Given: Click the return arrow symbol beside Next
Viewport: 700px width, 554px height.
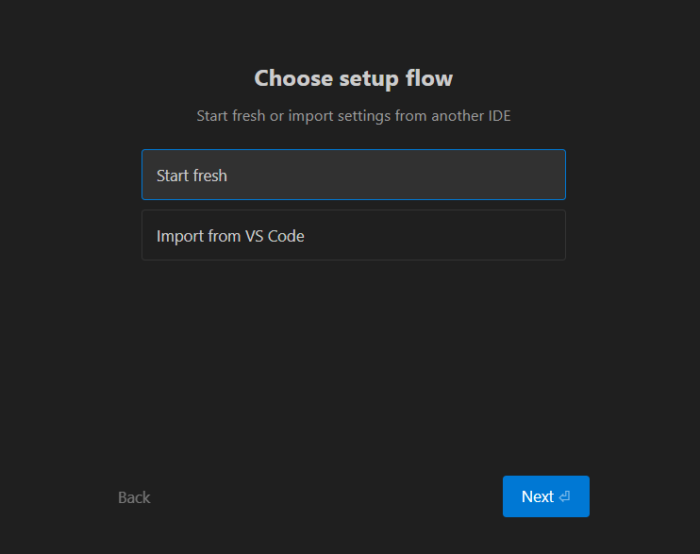Looking at the screenshot, I should (565, 497).
